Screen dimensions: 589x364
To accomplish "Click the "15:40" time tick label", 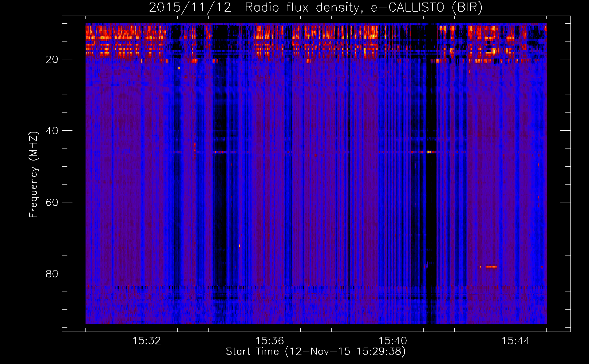I will pos(393,341).
